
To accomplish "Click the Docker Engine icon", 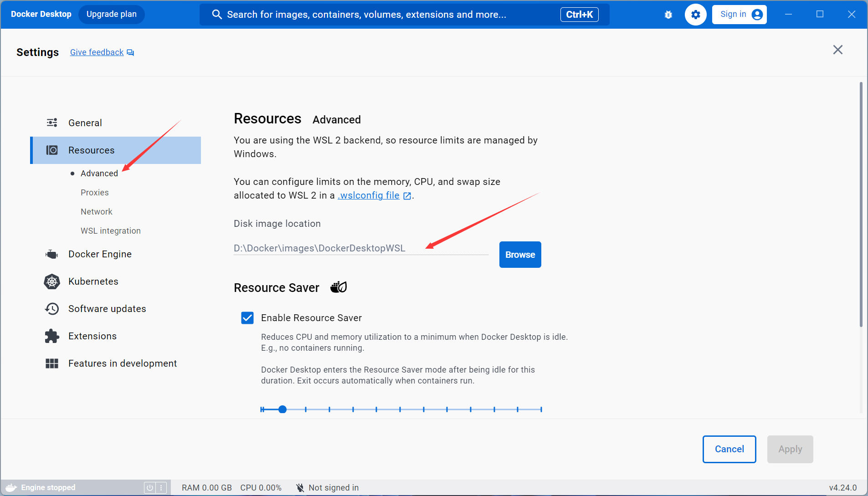I will click(52, 254).
